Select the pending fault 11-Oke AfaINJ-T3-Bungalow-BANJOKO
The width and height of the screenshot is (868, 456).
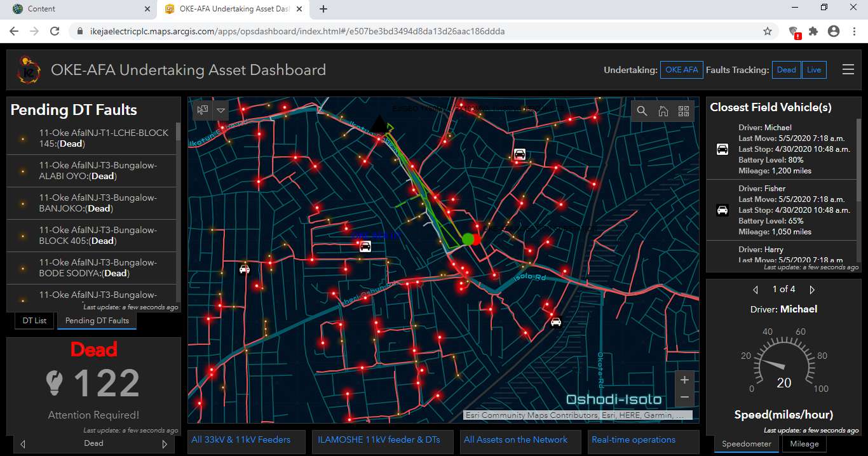[x=93, y=203]
